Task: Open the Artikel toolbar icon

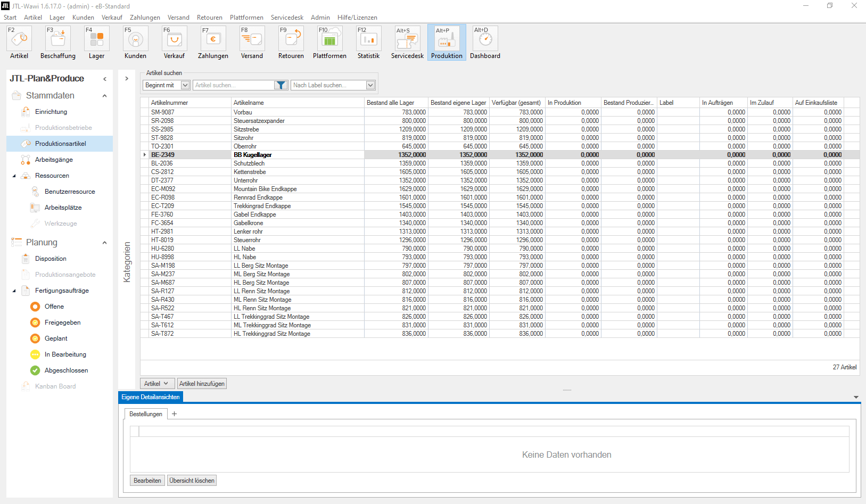Action: coord(19,39)
